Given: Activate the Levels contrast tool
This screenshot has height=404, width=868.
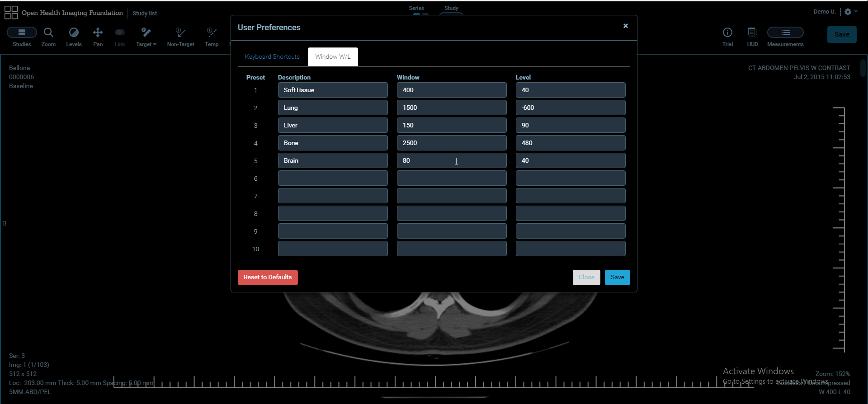Looking at the screenshot, I should click(74, 33).
